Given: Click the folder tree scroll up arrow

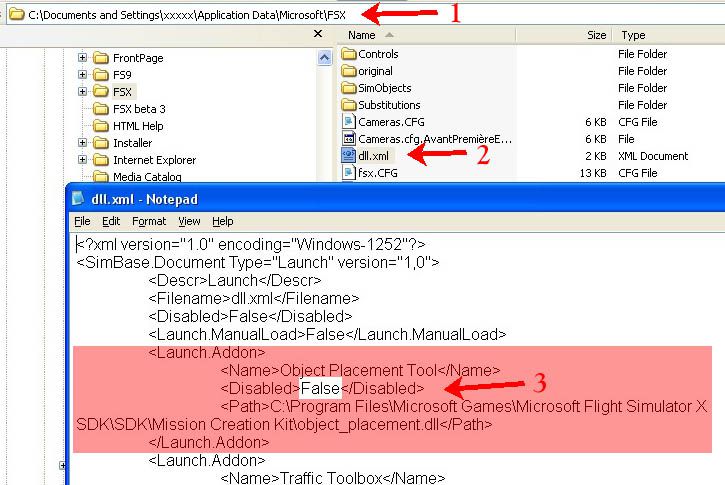Looking at the screenshot, I should [325, 58].
